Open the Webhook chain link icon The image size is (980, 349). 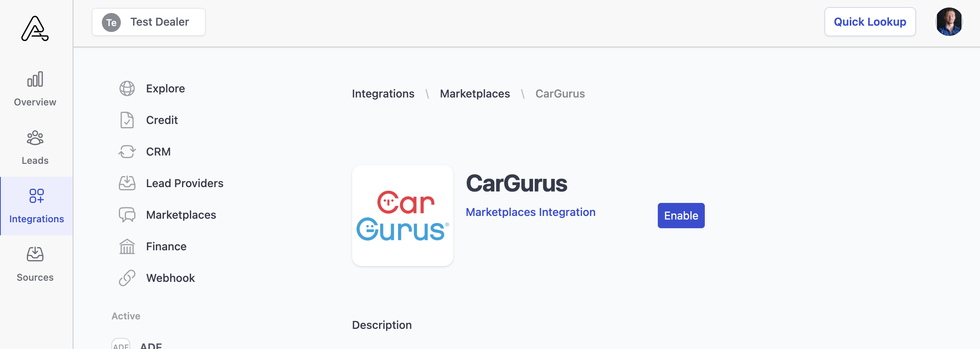pos(127,278)
